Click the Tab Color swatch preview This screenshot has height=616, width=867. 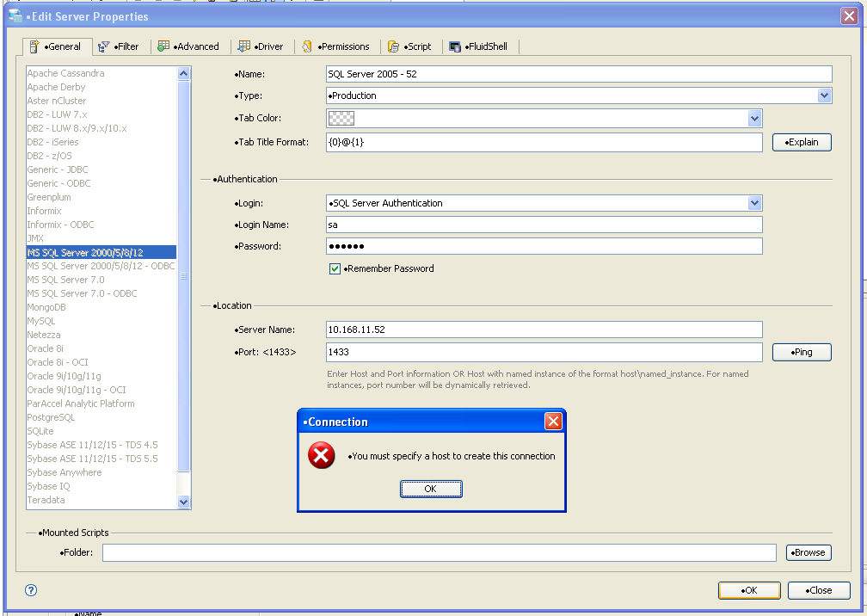pos(341,119)
